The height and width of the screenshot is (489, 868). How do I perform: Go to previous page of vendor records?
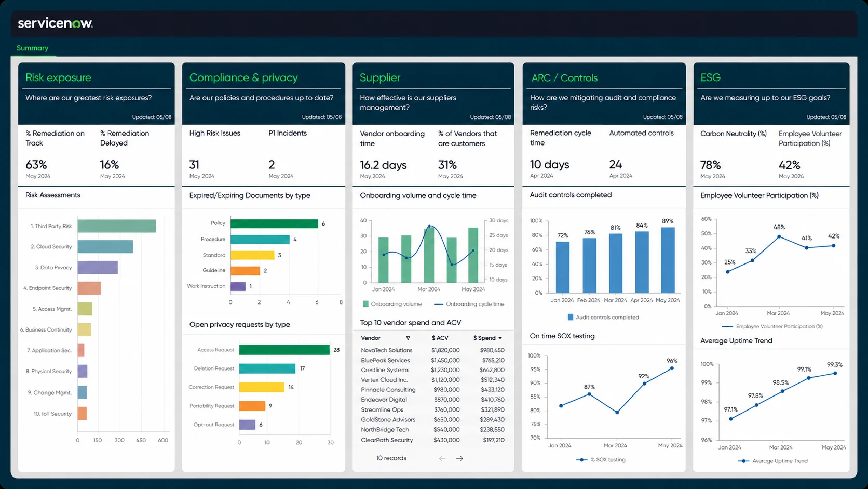[x=442, y=458]
